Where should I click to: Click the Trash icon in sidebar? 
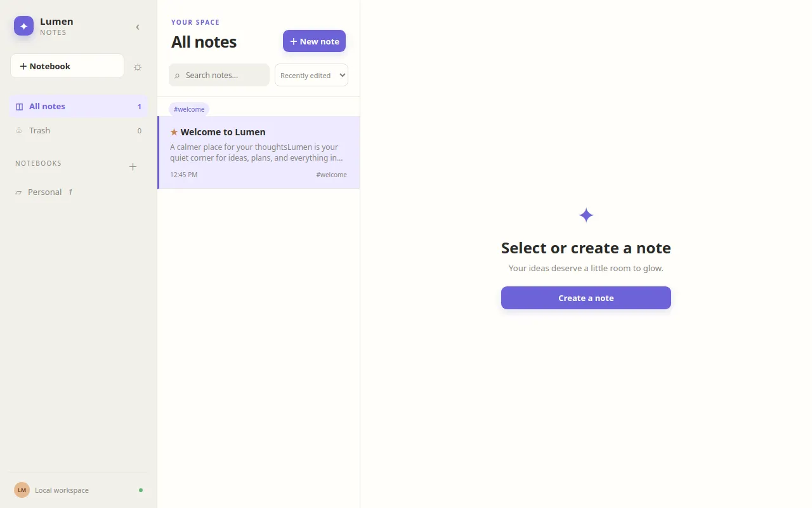(19, 131)
